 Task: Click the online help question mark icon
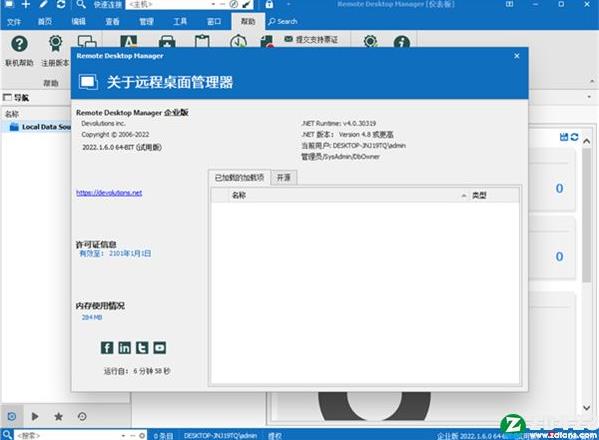tap(19, 44)
